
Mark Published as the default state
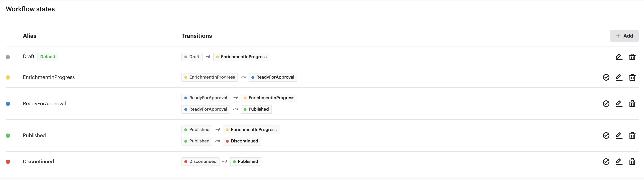coord(606,135)
